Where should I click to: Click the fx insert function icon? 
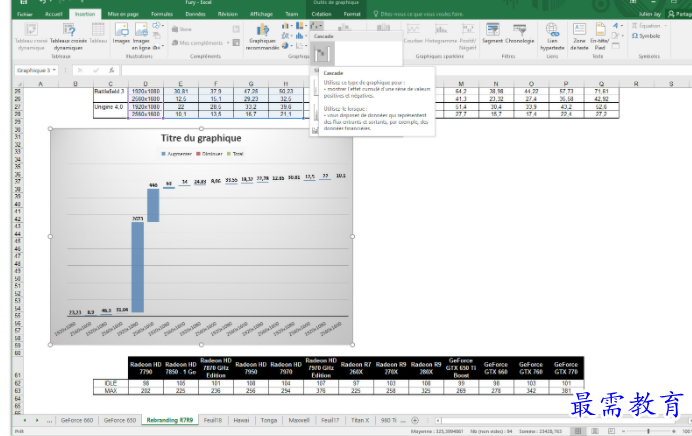pos(112,70)
